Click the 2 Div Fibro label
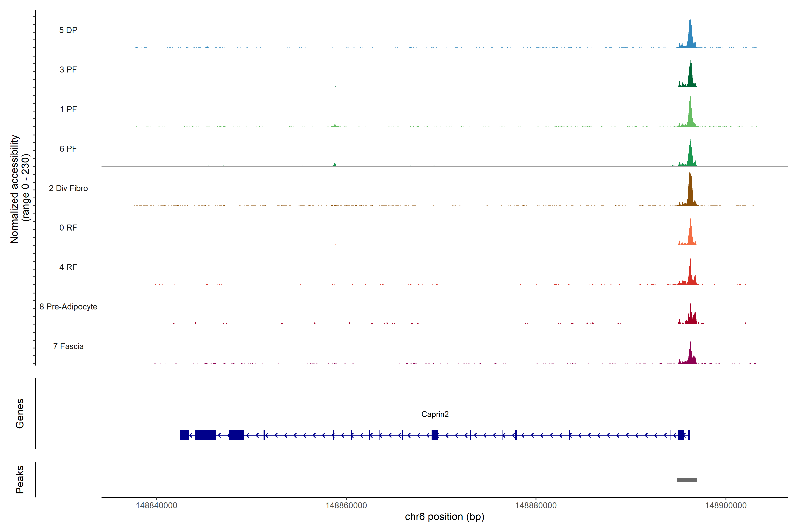The width and height of the screenshot is (798, 532). pos(68,188)
